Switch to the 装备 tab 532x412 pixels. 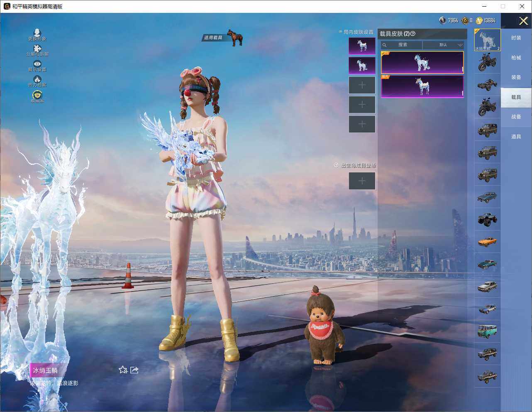click(x=516, y=77)
